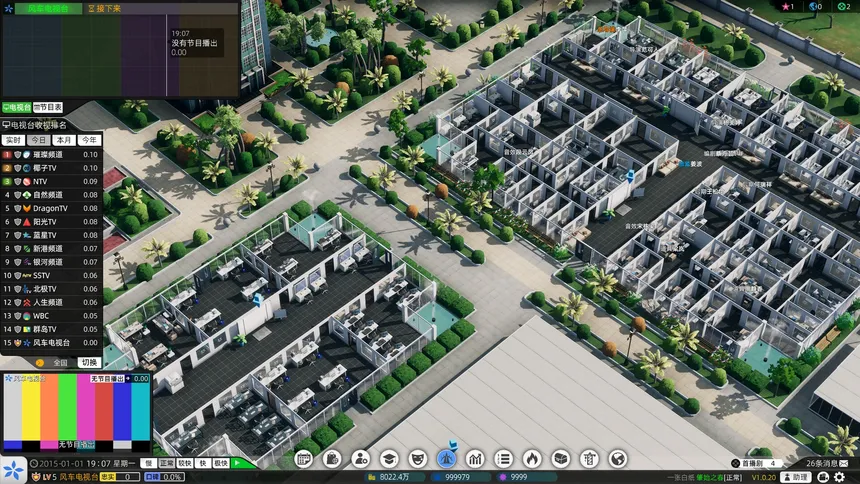
Task: Open the list tasks icon
Action: [x=503, y=459]
